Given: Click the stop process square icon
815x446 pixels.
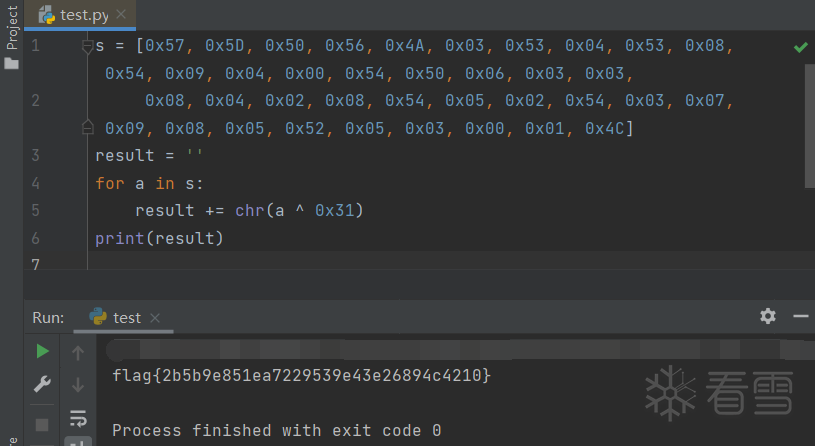Looking at the screenshot, I should pos(42,424).
